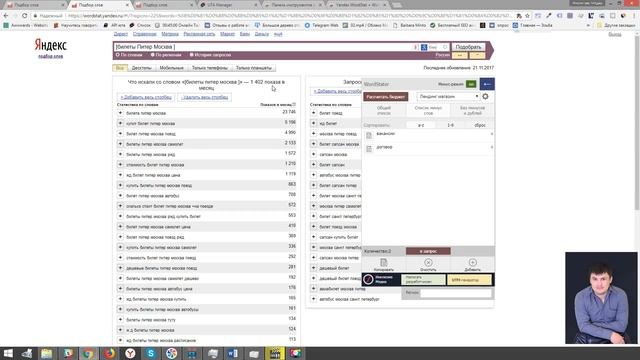This screenshot has width=640, height=360.
Task: Select the 'По словам' radio button
Action: point(118,55)
